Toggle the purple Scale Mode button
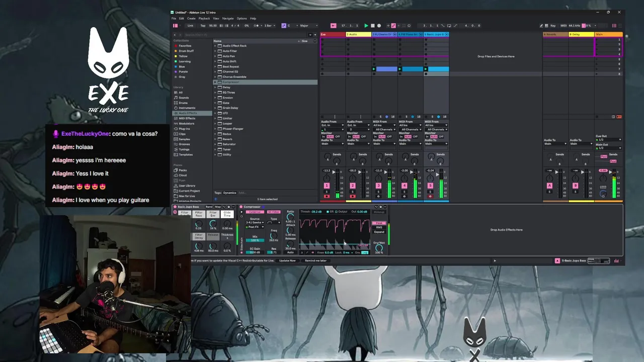The height and width of the screenshot is (362, 644). pyautogui.click(x=283, y=26)
